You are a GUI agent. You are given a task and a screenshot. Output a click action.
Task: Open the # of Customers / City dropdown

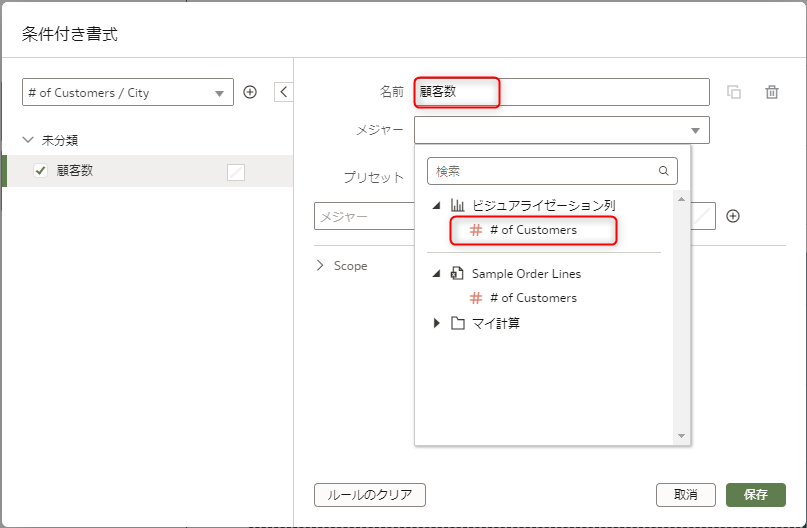[x=128, y=92]
